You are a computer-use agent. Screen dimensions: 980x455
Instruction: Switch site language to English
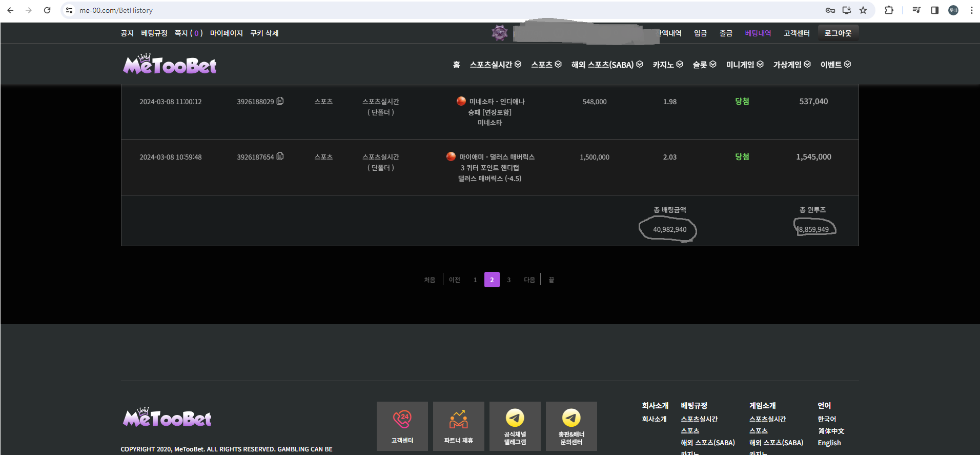[x=829, y=443]
